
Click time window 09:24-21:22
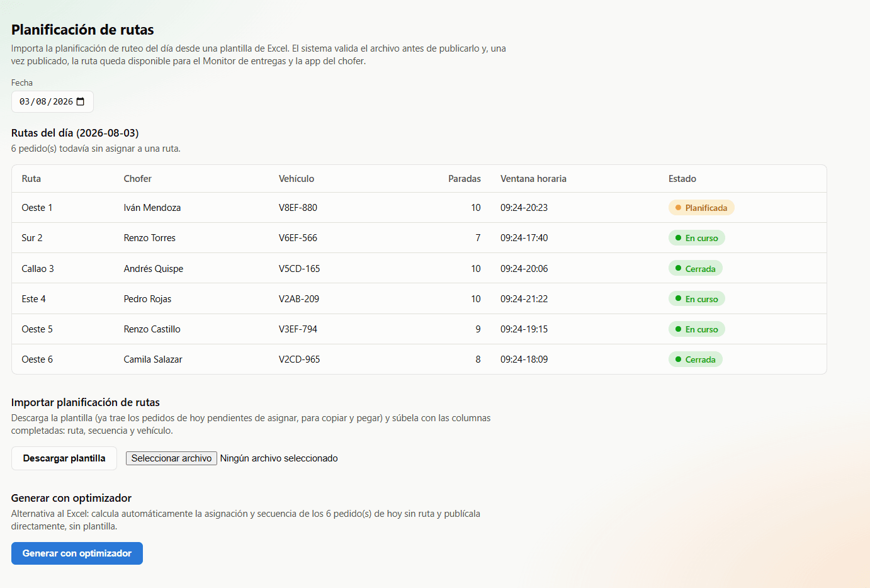pyautogui.click(x=524, y=299)
